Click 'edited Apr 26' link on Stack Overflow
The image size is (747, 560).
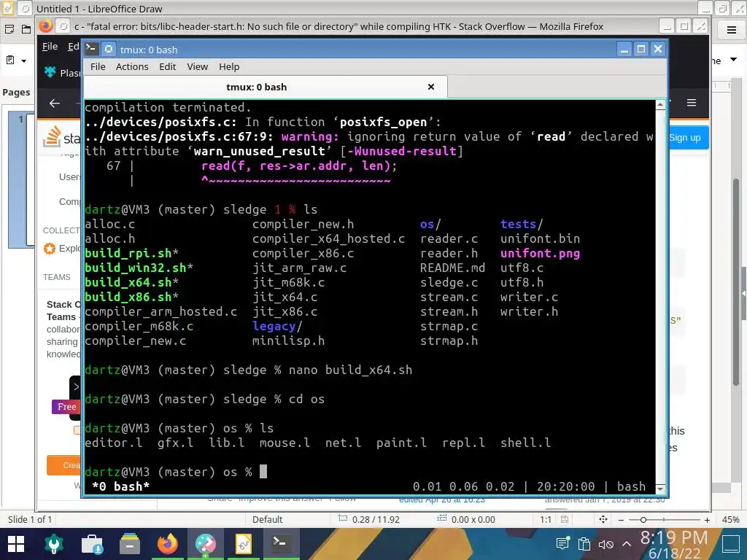pyautogui.click(x=441, y=499)
